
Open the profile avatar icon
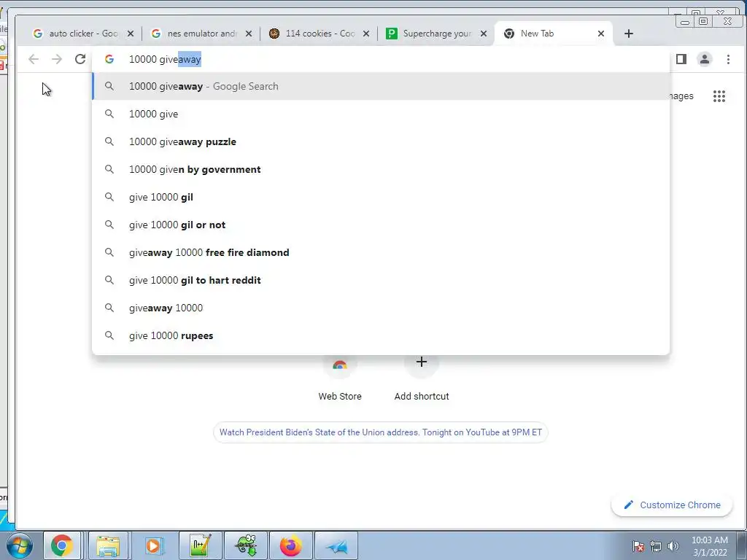(x=705, y=59)
